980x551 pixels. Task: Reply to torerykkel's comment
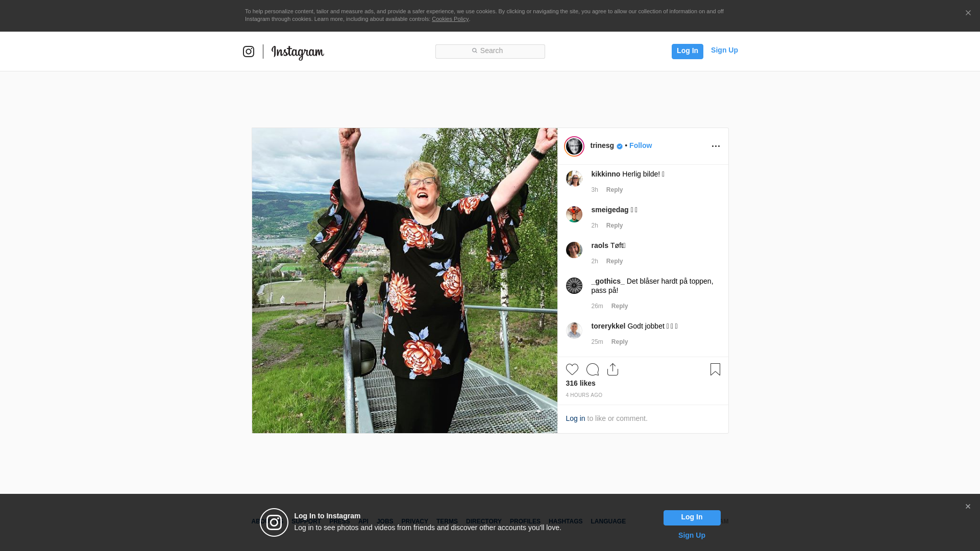coord(620,342)
